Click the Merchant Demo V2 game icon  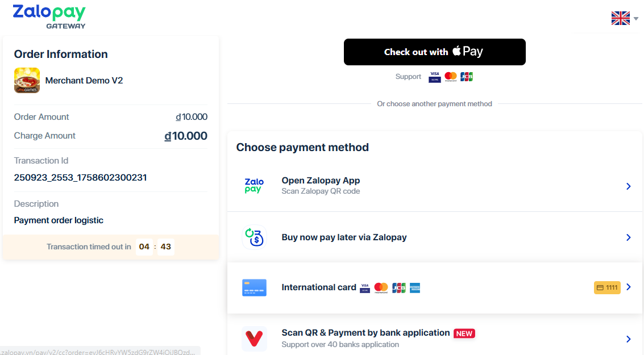(27, 81)
